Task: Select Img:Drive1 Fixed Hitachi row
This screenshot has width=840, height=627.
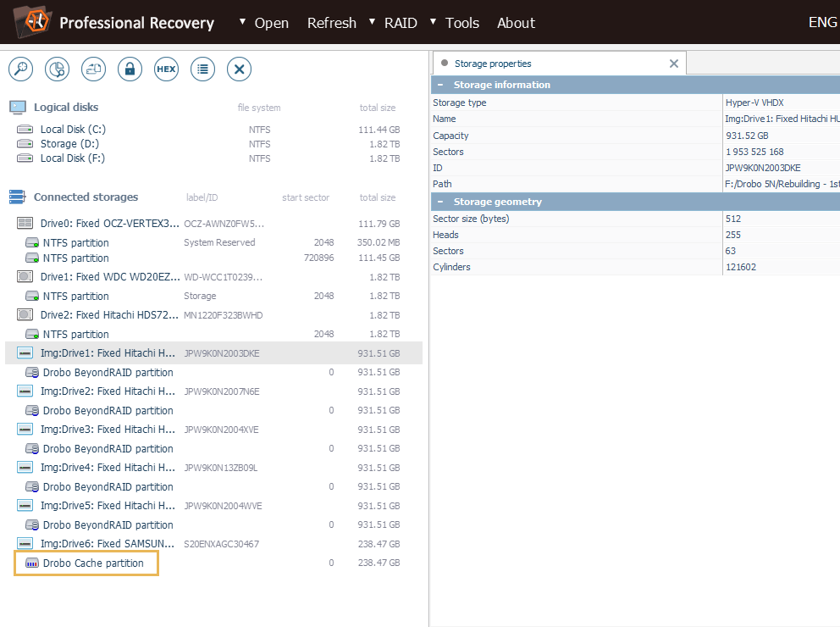Action: click(213, 352)
